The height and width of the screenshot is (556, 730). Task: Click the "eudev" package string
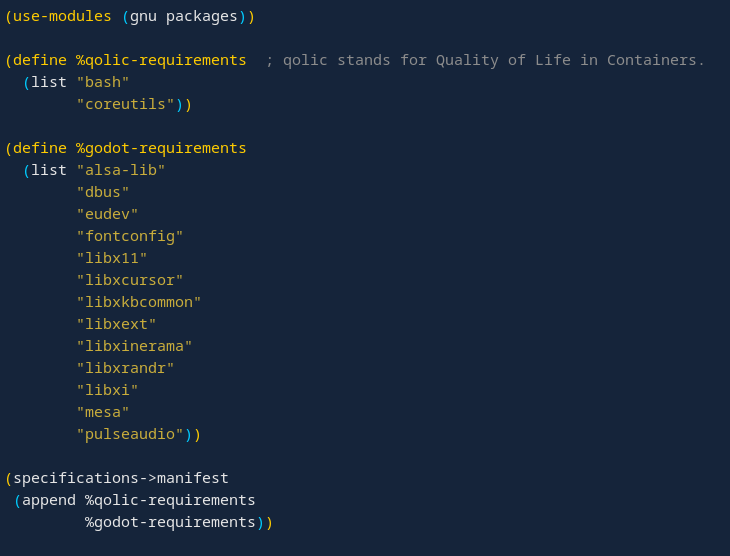(x=108, y=214)
